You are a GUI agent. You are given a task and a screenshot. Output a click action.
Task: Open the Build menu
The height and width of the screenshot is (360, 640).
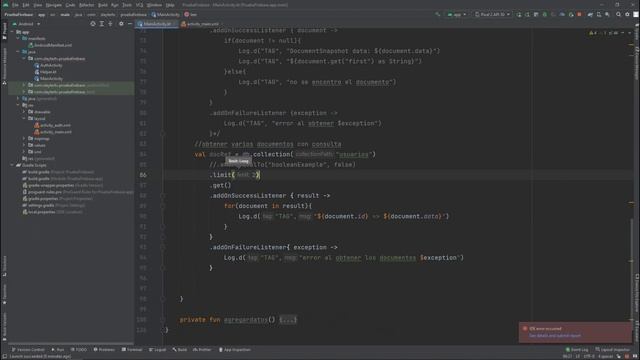coord(103,5)
